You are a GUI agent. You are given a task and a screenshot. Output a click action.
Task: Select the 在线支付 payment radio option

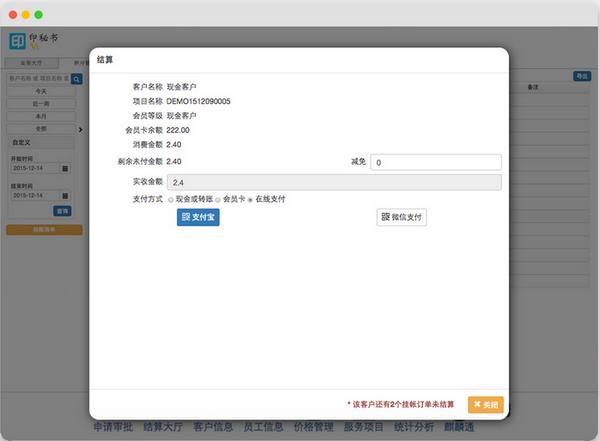(x=249, y=200)
